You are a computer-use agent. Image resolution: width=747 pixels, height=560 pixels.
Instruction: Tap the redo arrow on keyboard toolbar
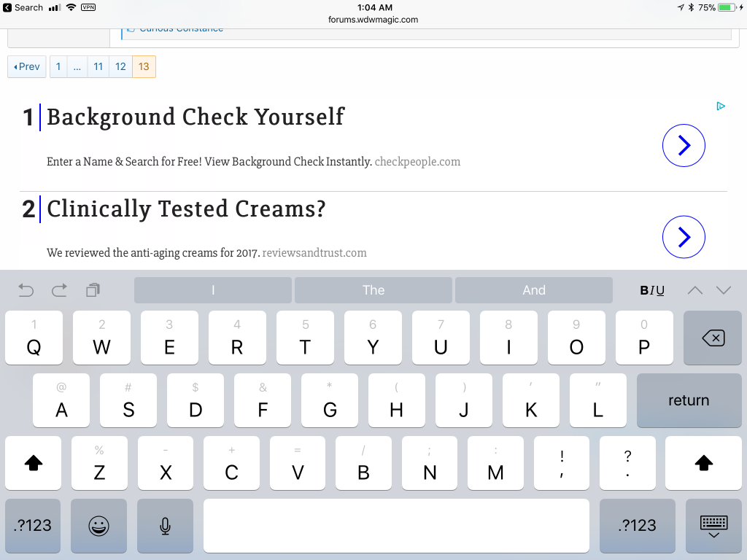click(59, 290)
